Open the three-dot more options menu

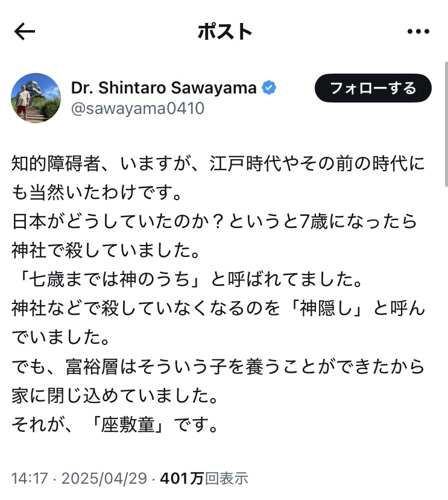point(418,31)
